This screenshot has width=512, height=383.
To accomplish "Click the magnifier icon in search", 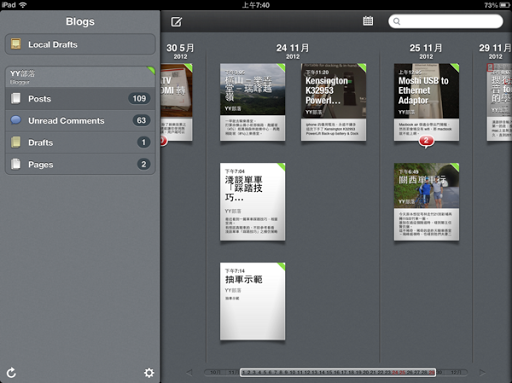I will click(x=397, y=21).
